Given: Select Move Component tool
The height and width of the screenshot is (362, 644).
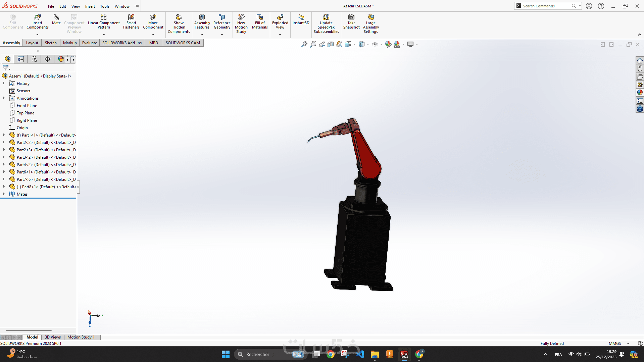Looking at the screenshot, I should (153, 22).
